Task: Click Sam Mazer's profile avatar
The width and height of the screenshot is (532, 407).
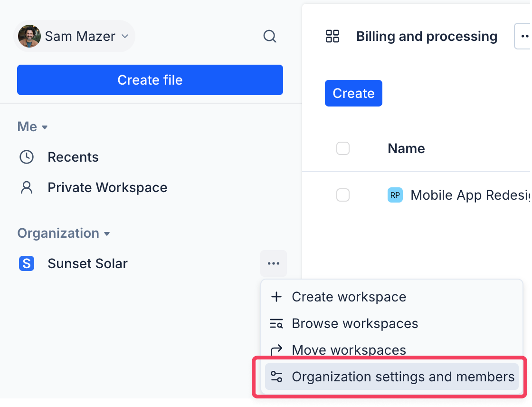Action: (x=29, y=36)
